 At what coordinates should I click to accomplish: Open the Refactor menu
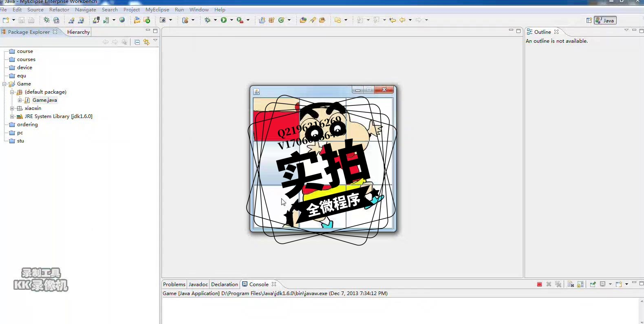point(59,10)
